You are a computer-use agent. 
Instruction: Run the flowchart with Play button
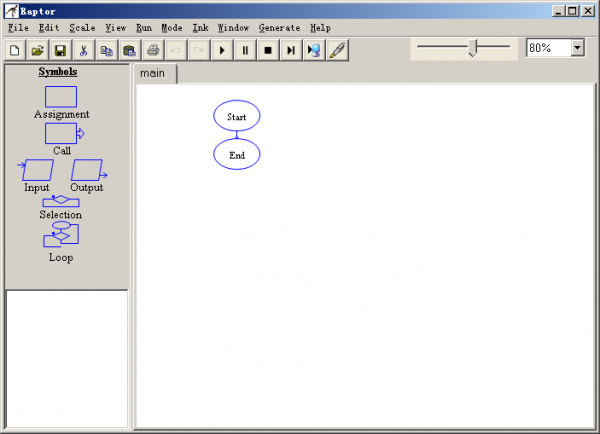pyautogui.click(x=222, y=50)
